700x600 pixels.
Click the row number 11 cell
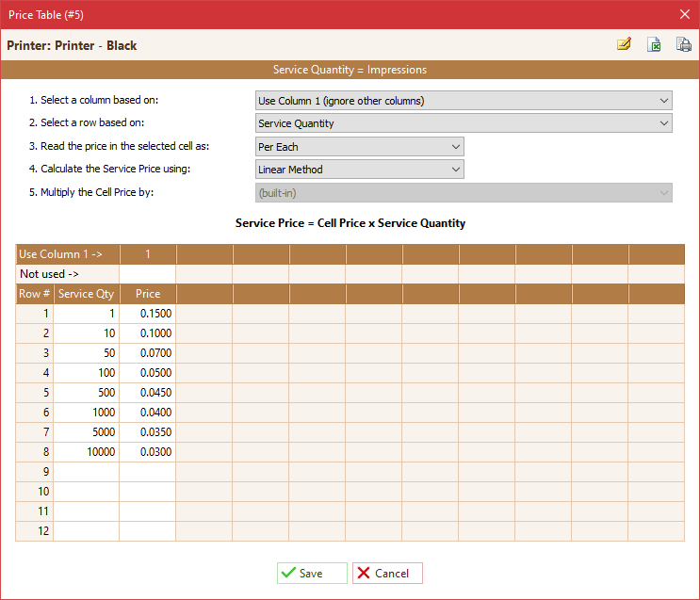[34, 511]
